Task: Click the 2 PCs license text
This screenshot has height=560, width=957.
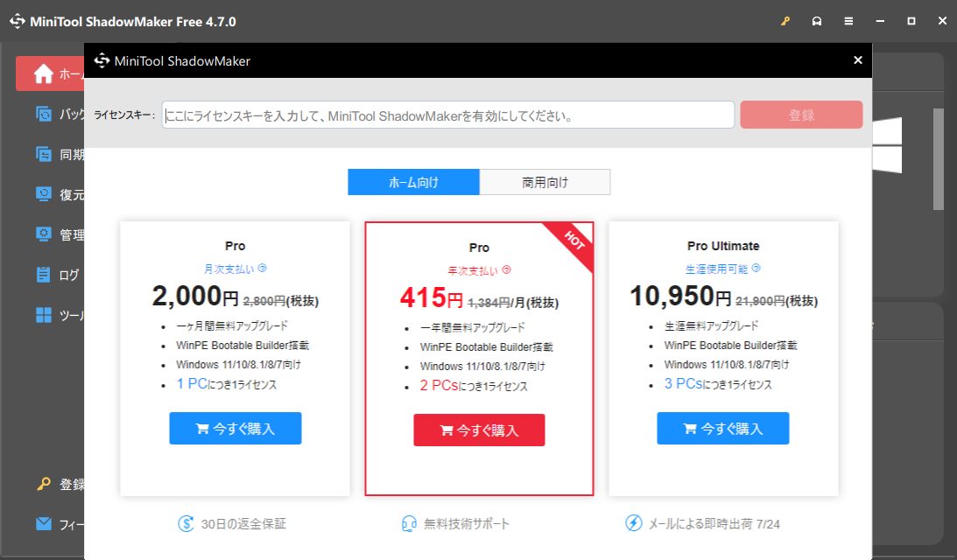Action: coord(474,386)
